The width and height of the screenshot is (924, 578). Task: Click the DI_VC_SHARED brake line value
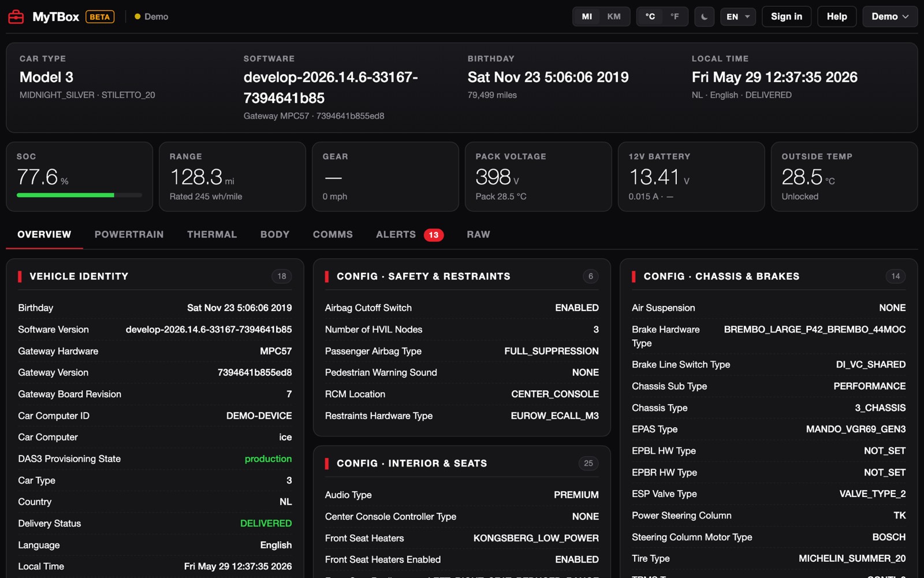pos(871,365)
